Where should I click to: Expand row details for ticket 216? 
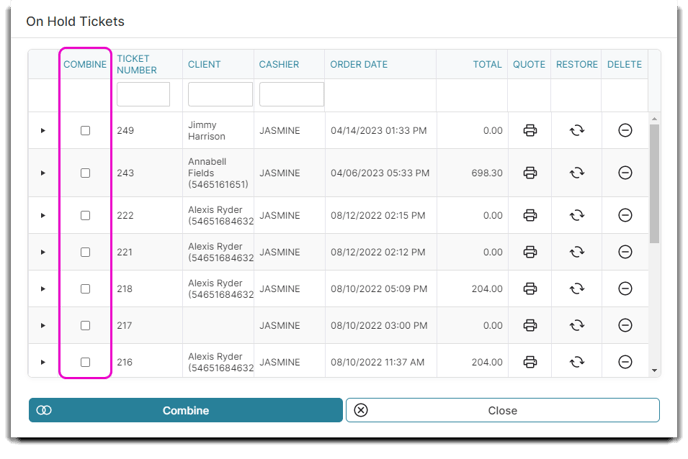[x=43, y=362]
